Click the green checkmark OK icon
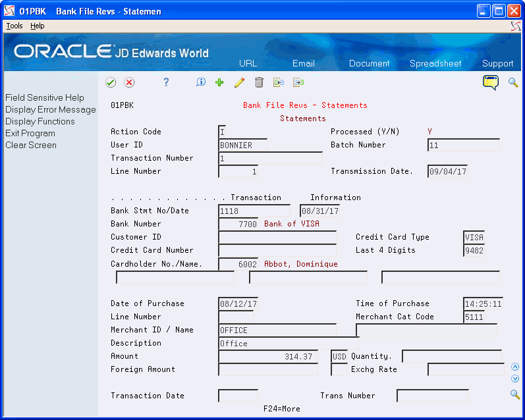The width and height of the screenshot is (525, 420). click(111, 82)
